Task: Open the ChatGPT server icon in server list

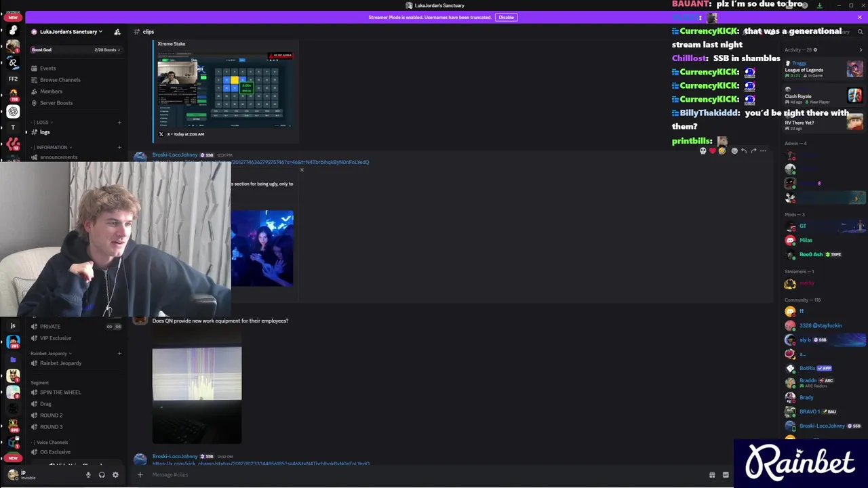Action: pos(13,111)
